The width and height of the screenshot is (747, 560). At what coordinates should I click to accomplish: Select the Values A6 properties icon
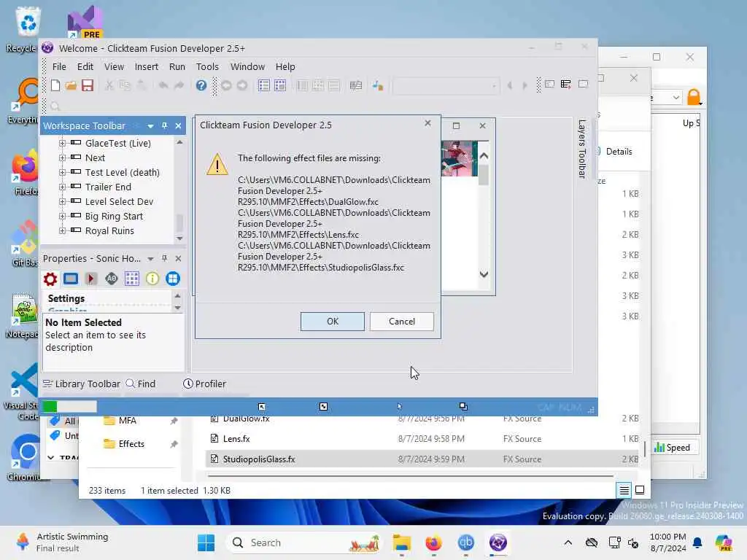(x=111, y=279)
